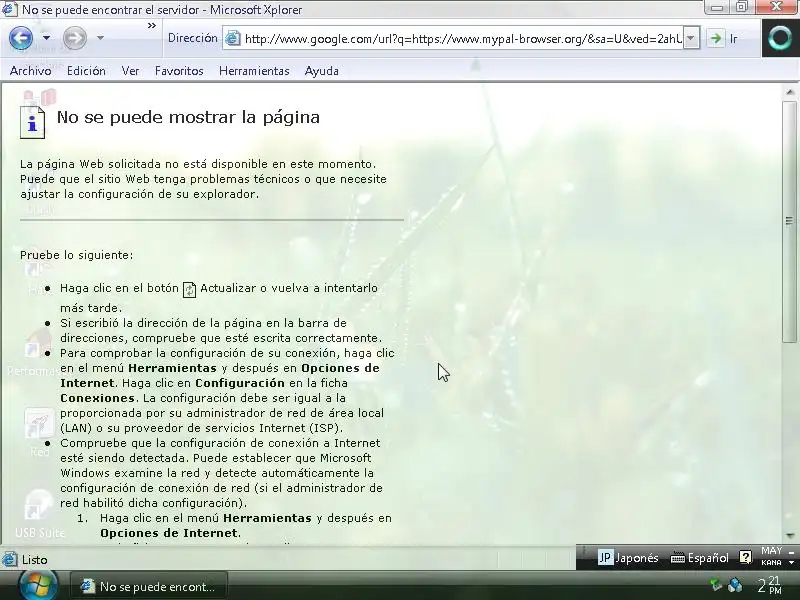Click the bold word Configuración in the bullet
The height and width of the screenshot is (600, 800).
[x=240, y=383]
